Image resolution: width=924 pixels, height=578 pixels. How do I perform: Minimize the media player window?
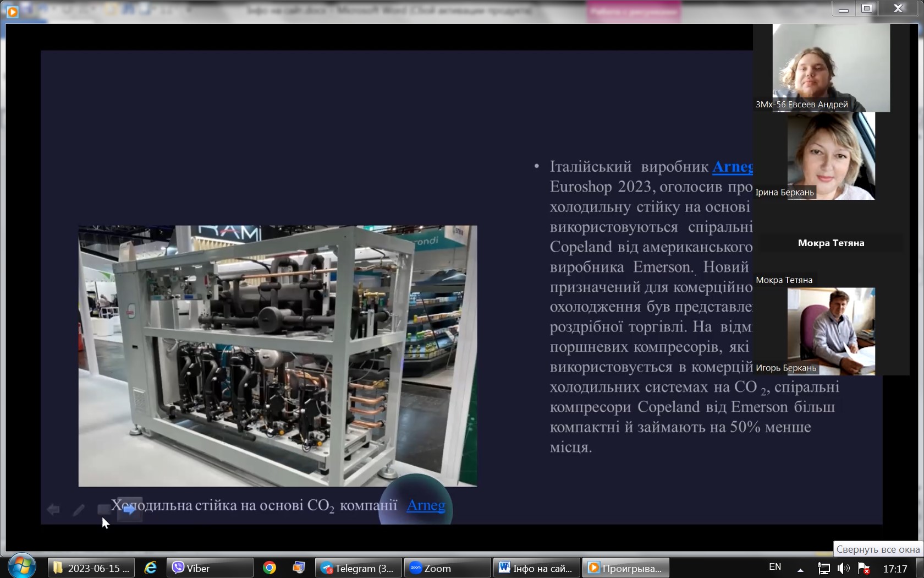(x=844, y=9)
